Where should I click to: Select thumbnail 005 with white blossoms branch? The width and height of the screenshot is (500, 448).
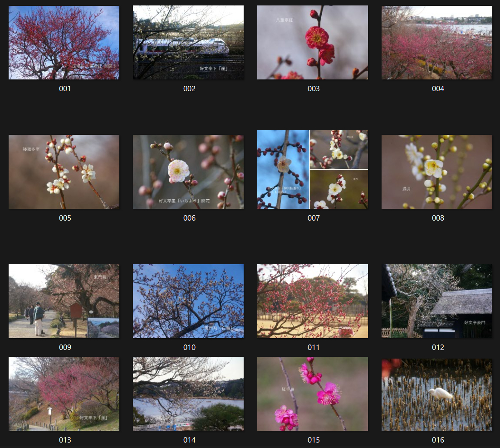point(64,172)
